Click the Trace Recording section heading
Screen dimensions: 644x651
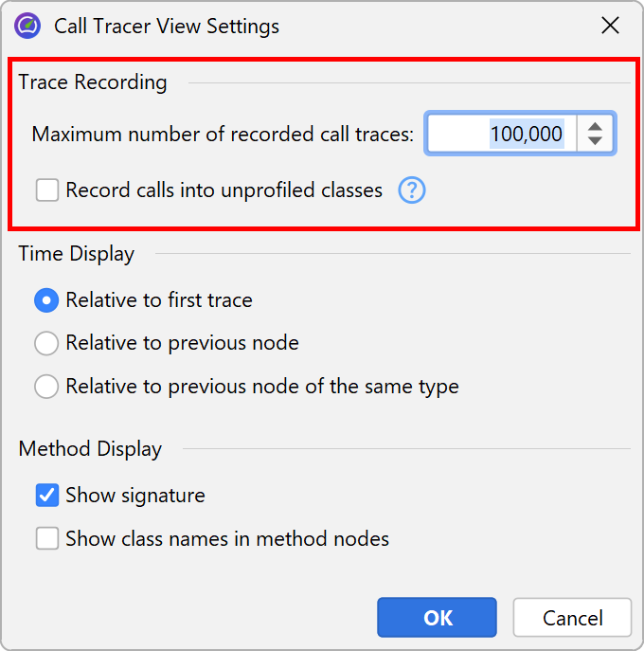(93, 82)
